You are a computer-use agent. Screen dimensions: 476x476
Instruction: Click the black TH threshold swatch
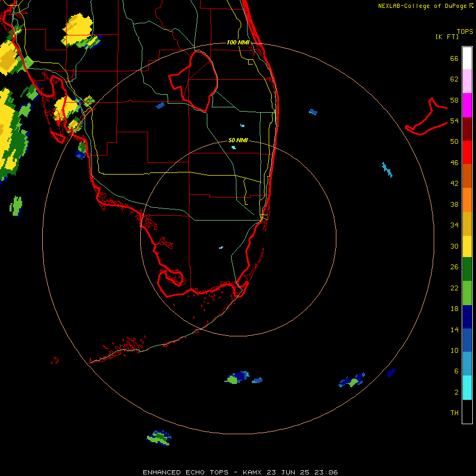click(467, 411)
